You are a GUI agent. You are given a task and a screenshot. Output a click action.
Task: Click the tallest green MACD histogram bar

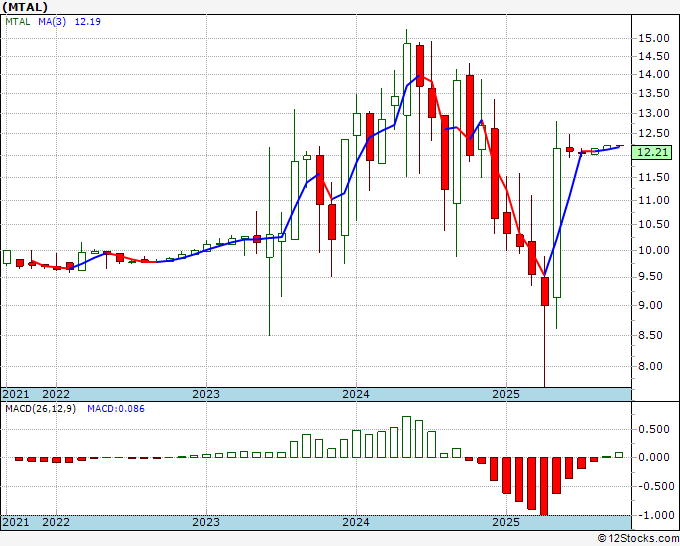[406, 437]
